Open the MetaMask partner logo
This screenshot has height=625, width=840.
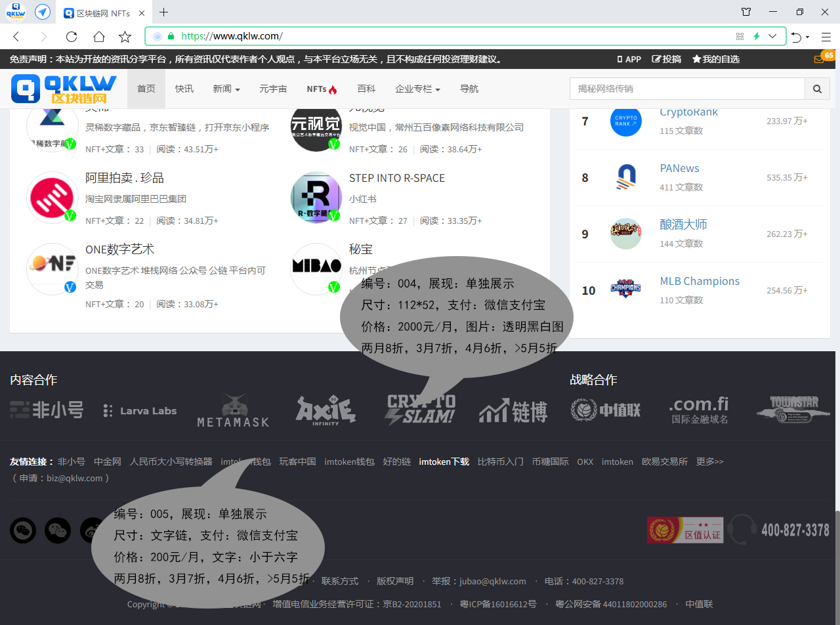pyautogui.click(x=234, y=411)
